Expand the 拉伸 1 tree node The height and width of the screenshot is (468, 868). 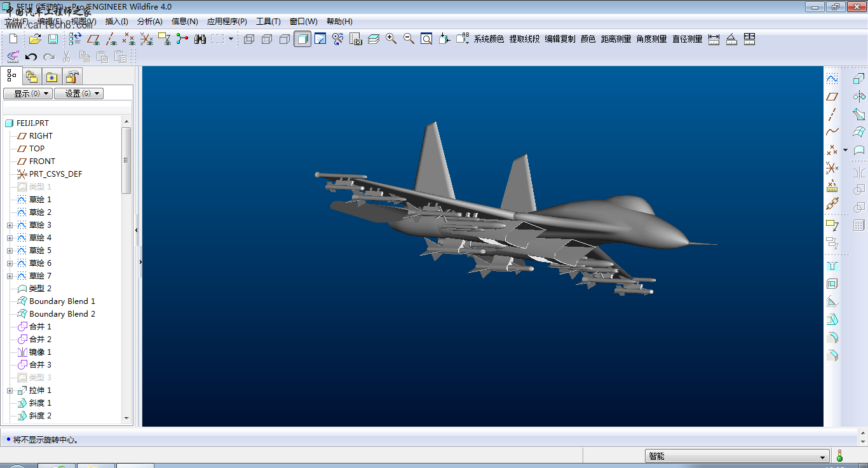pos(10,390)
